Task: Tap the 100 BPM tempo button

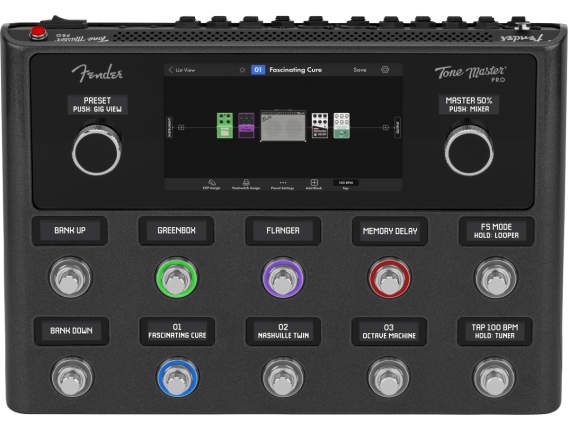Action: point(346,183)
